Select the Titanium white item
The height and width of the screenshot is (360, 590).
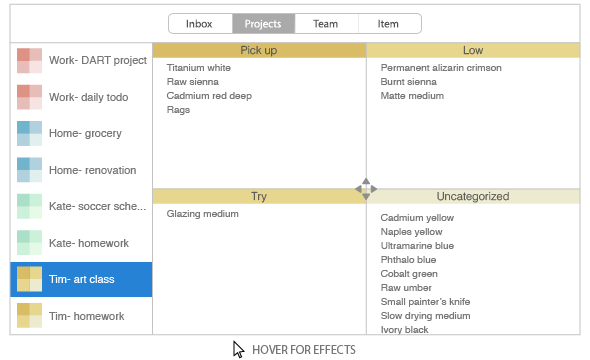tap(199, 68)
